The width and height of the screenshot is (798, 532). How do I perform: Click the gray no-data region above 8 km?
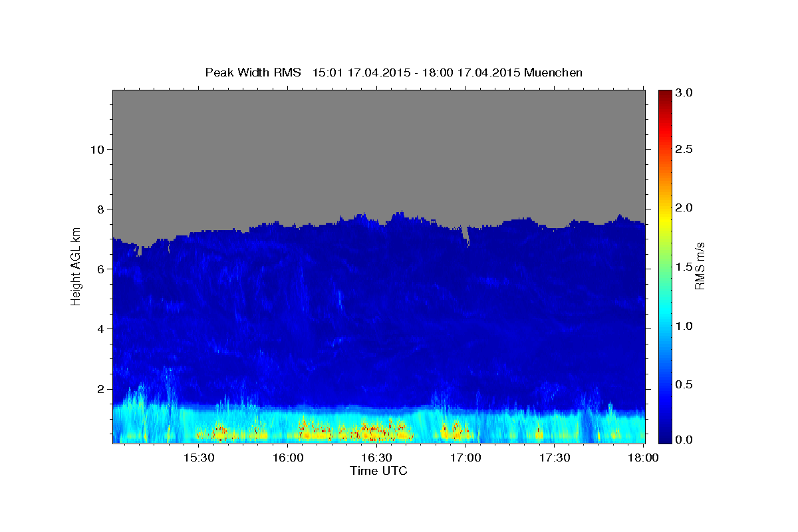click(379, 150)
